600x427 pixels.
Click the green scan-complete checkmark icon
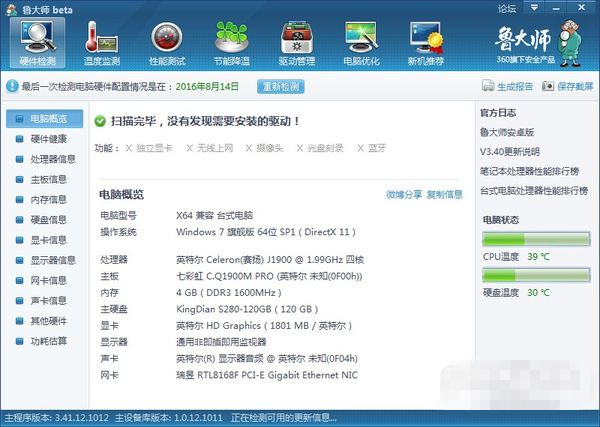(x=100, y=121)
